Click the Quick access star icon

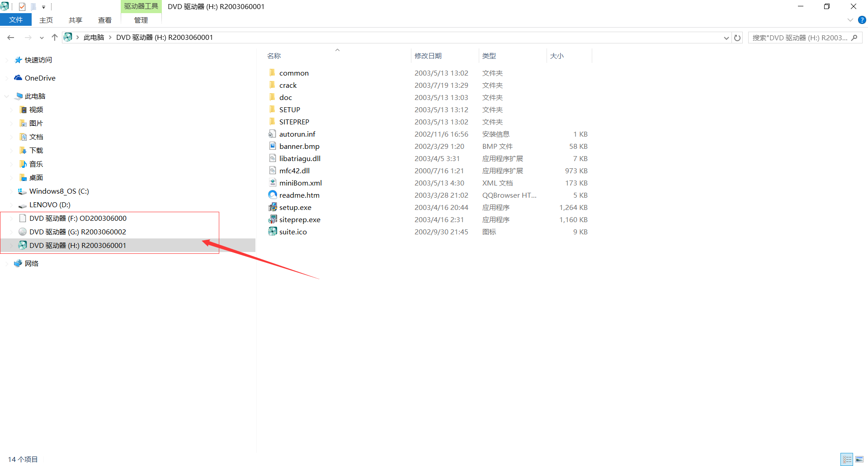coord(18,60)
